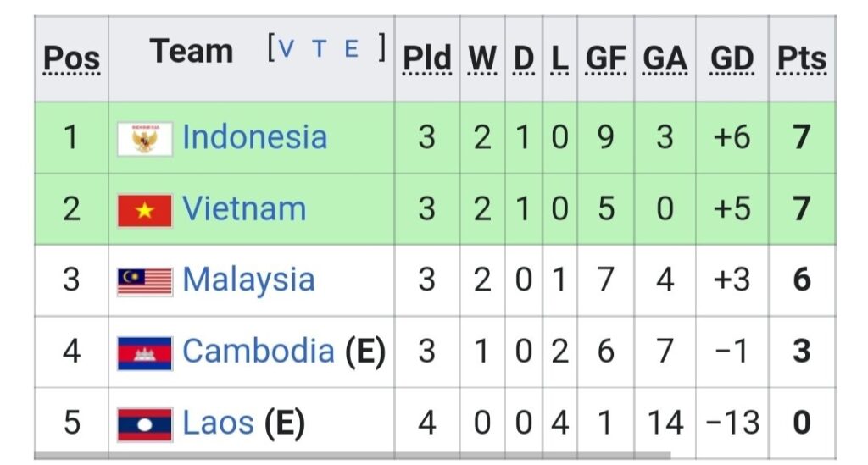Click the Cambodia flag icon
868x465 pixels.
coord(145,352)
